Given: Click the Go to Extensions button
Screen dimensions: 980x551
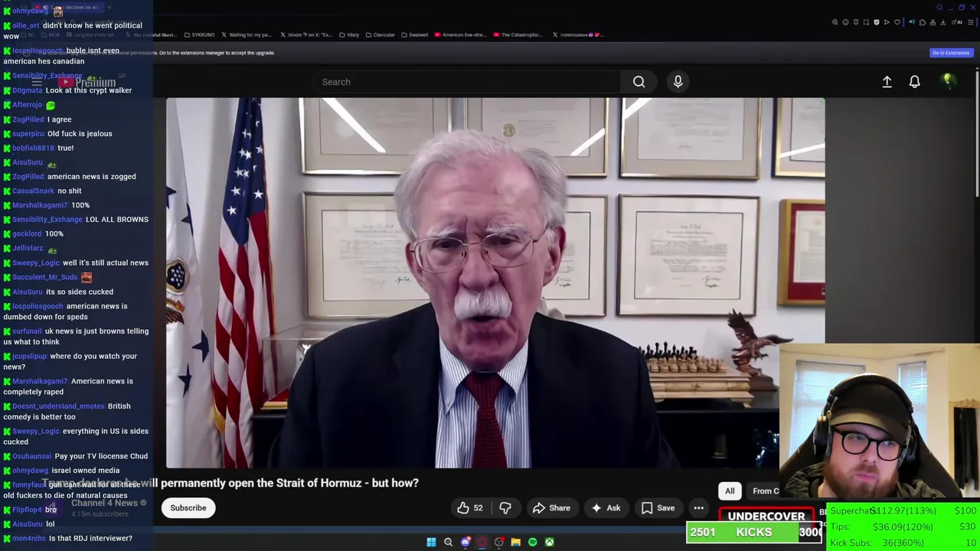Looking at the screenshot, I should [950, 53].
